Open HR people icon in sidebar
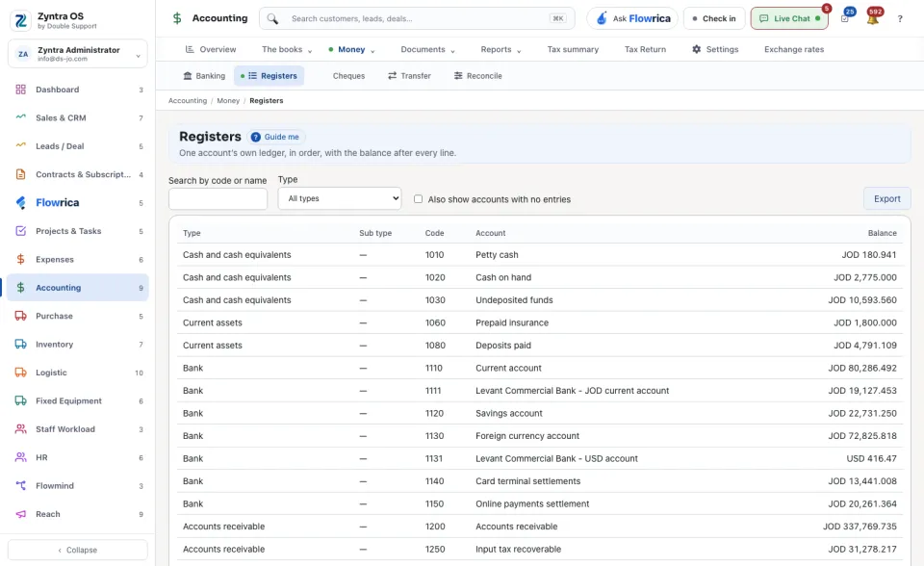This screenshot has width=924, height=566. (x=20, y=457)
